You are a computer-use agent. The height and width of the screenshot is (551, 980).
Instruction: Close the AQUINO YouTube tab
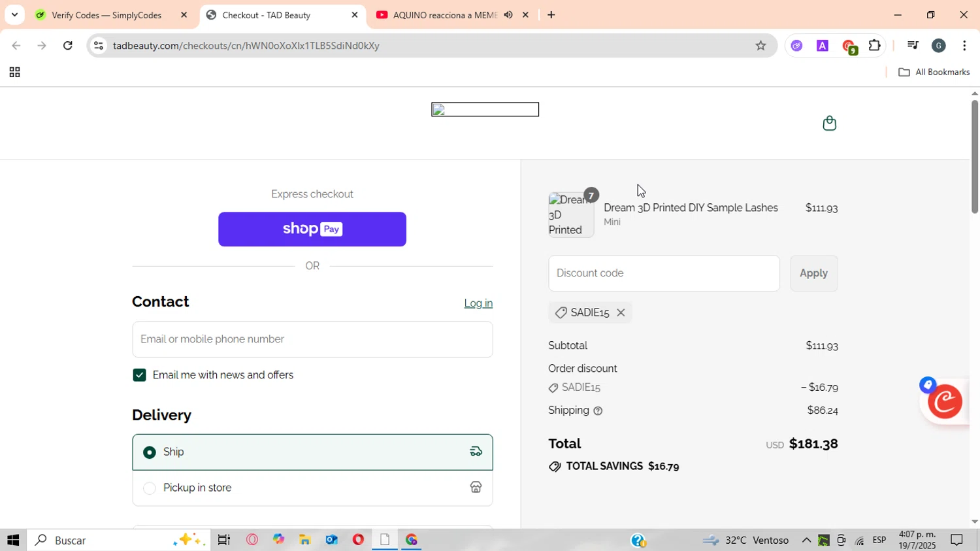(x=525, y=15)
